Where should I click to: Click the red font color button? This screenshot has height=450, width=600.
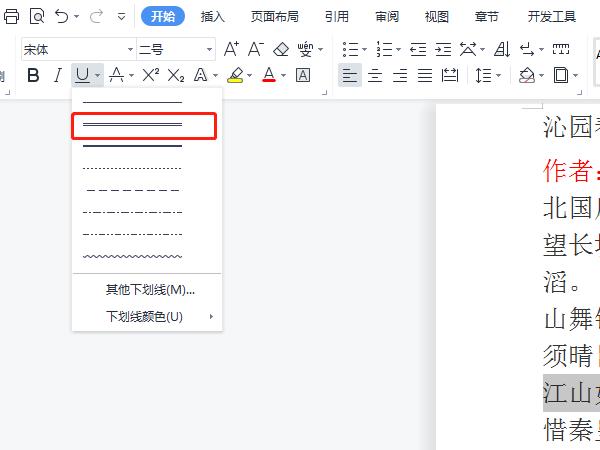click(x=268, y=75)
